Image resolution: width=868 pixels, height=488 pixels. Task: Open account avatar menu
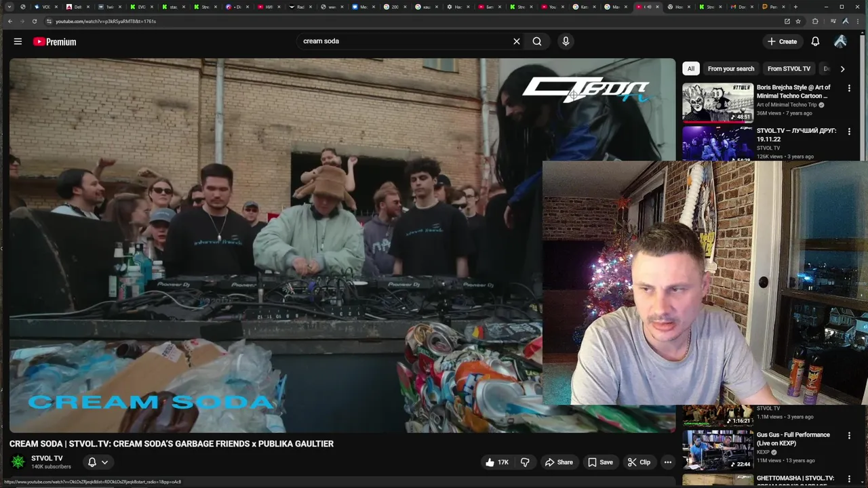(x=840, y=41)
